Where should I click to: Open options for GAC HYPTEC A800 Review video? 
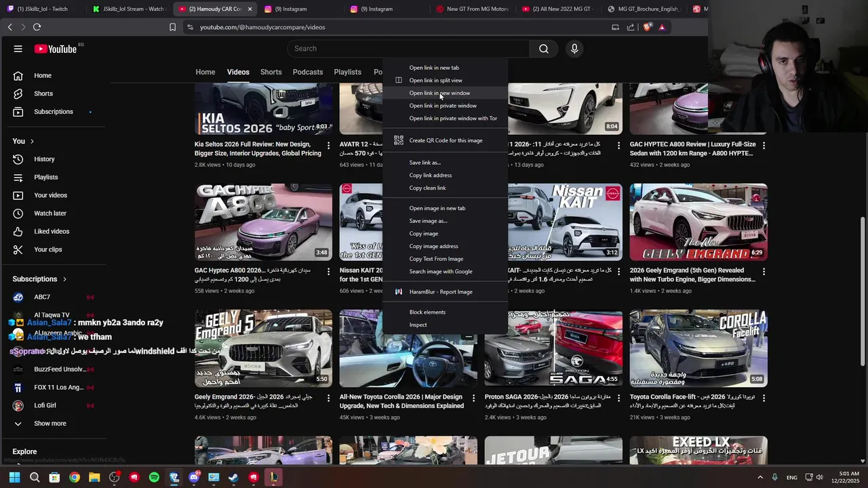764,145
